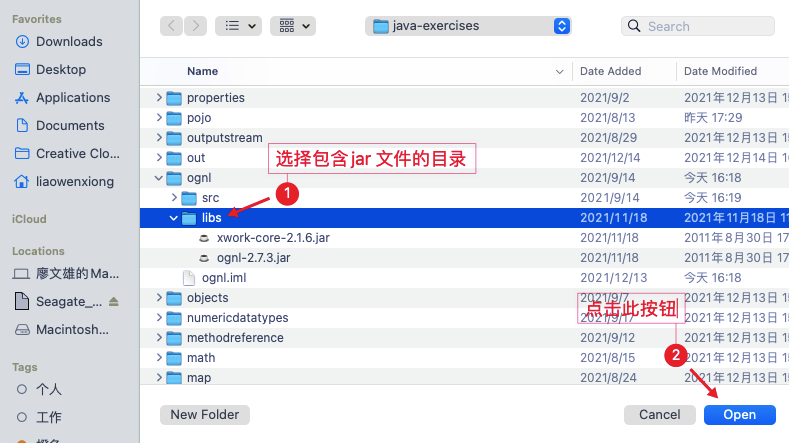Open the list view options dropdown

pyautogui.click(x=239, y=26)
